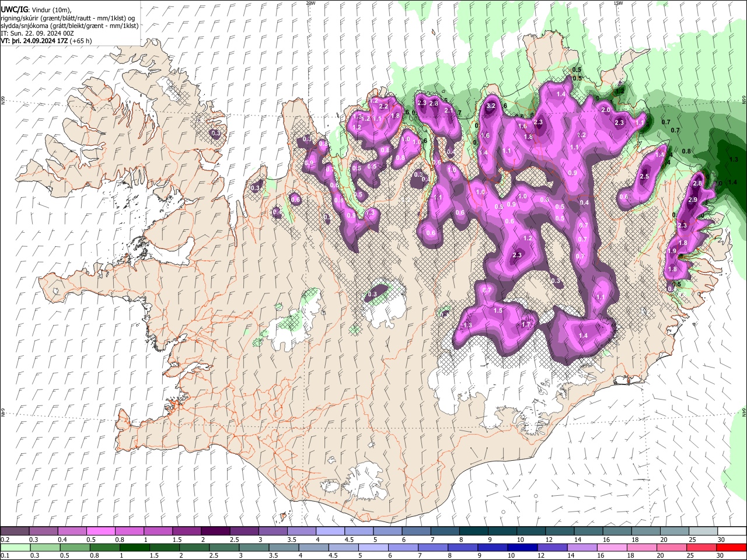Viewport: 747px width, 560px height.
Task: Click the 'VT: þri. 24.09.2024 17Z' valid-time line
Action: click(x=34, y=41)
